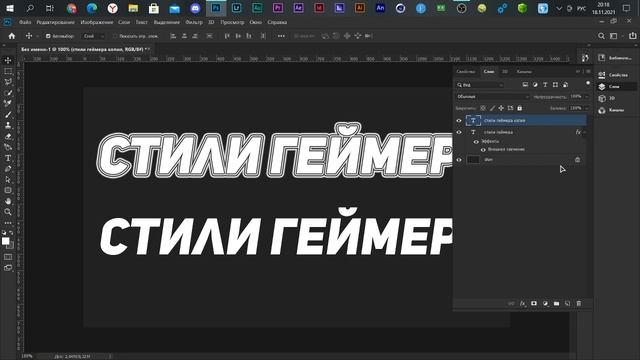Click Create new group folder icon
This screenshot has height=360, width=640.
point(556,304)
